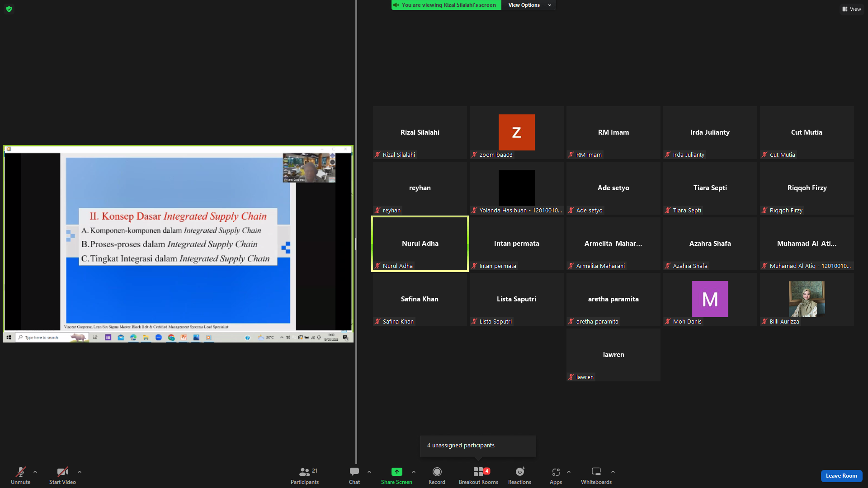Open the Reactions menu
This screenshot has width=868, height=488.
(519, 475)
